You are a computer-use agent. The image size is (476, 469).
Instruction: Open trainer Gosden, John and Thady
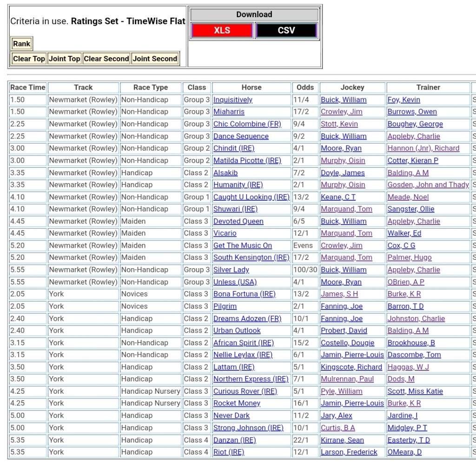coord(428,185)
